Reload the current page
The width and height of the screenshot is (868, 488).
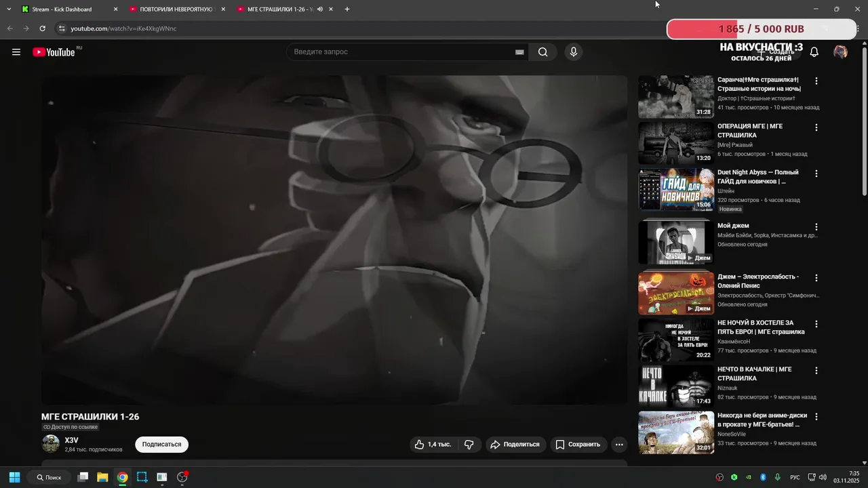(x=42, y=28)
